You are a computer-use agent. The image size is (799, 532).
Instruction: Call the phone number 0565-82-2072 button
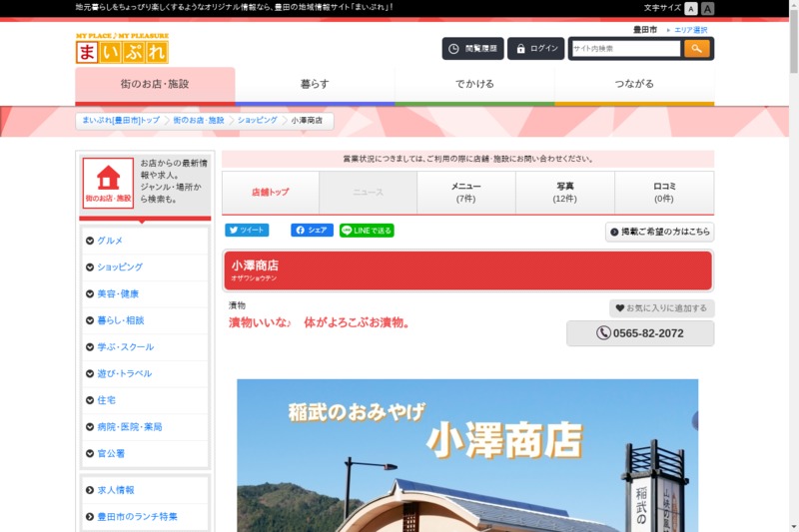point(640,333)
